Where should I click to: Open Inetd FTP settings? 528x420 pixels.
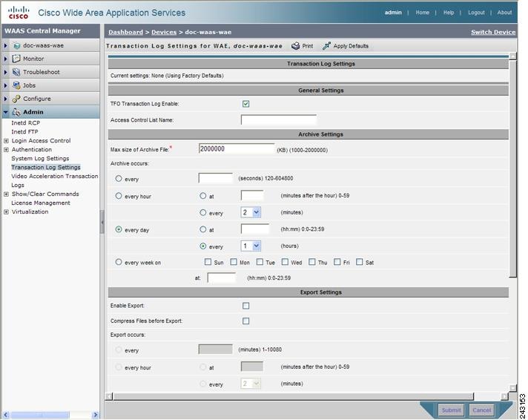point(24,132)
